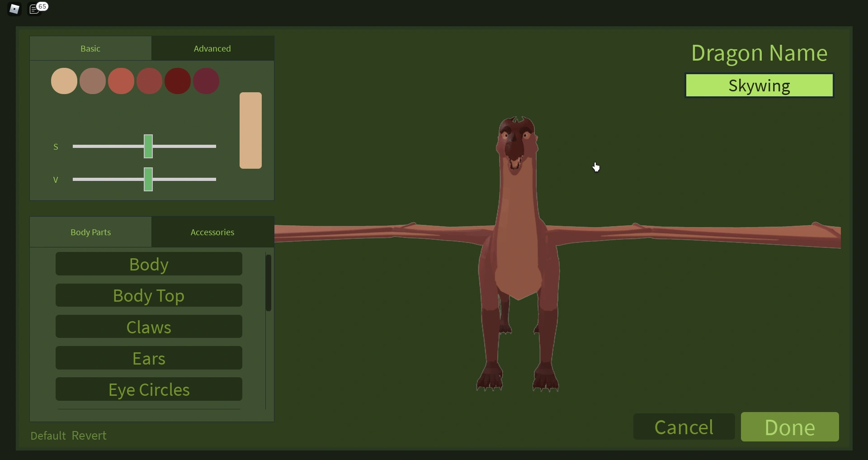Select the Ears part button

coord(149,358)
